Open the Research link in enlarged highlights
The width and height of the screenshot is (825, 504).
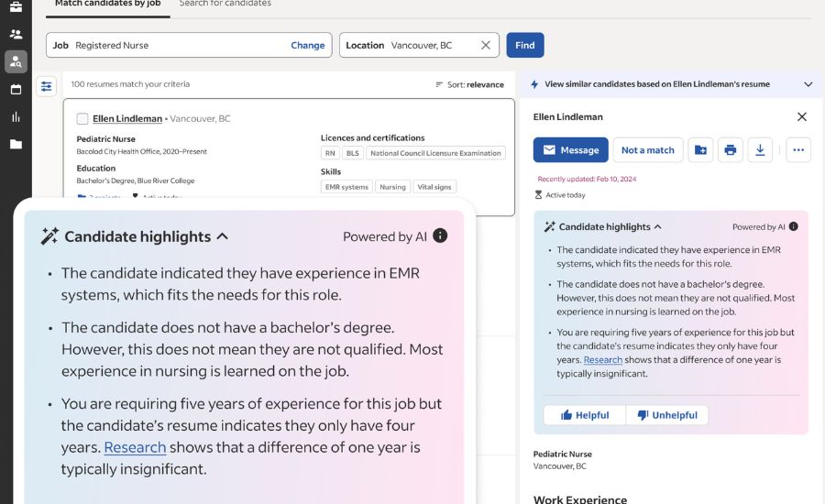136,447
